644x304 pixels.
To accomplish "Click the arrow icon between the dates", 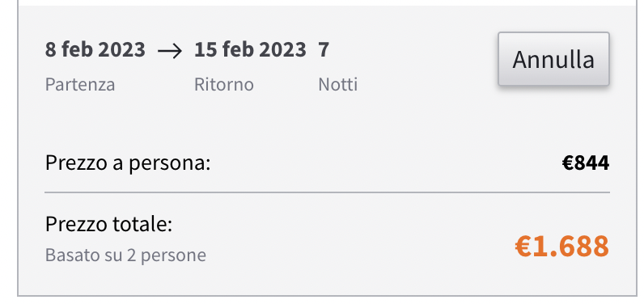I will click(170, 51).
